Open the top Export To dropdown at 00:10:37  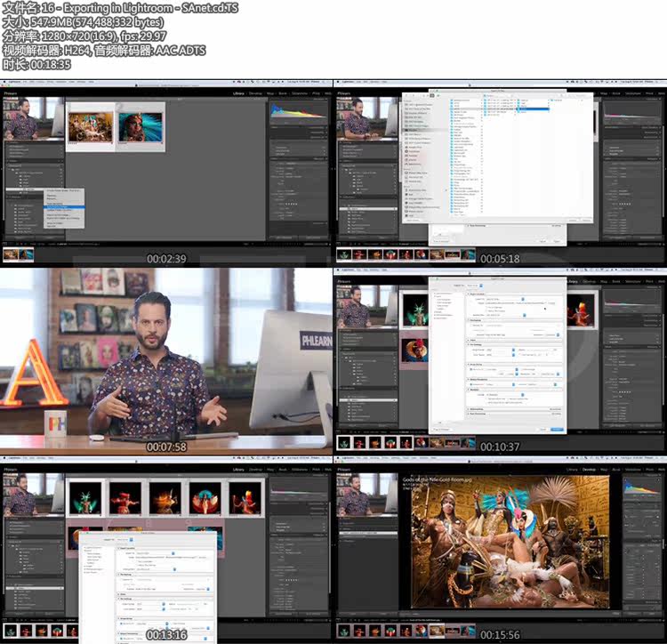474,286
